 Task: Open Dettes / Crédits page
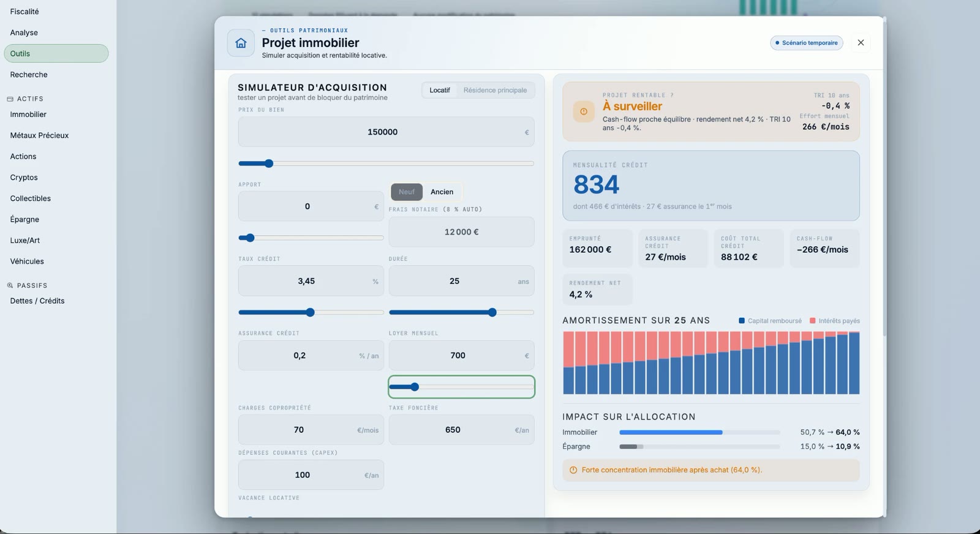tap(37, 301)
